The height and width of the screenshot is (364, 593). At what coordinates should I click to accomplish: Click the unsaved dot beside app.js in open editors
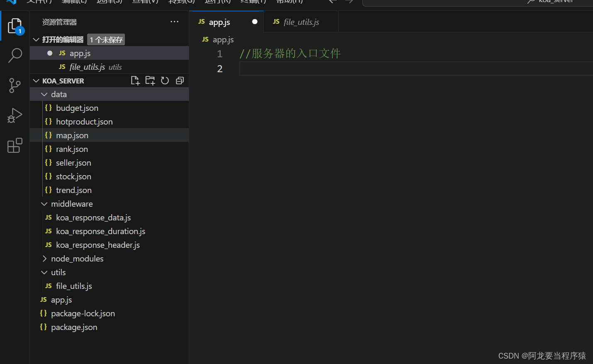(x=50, y=53)
